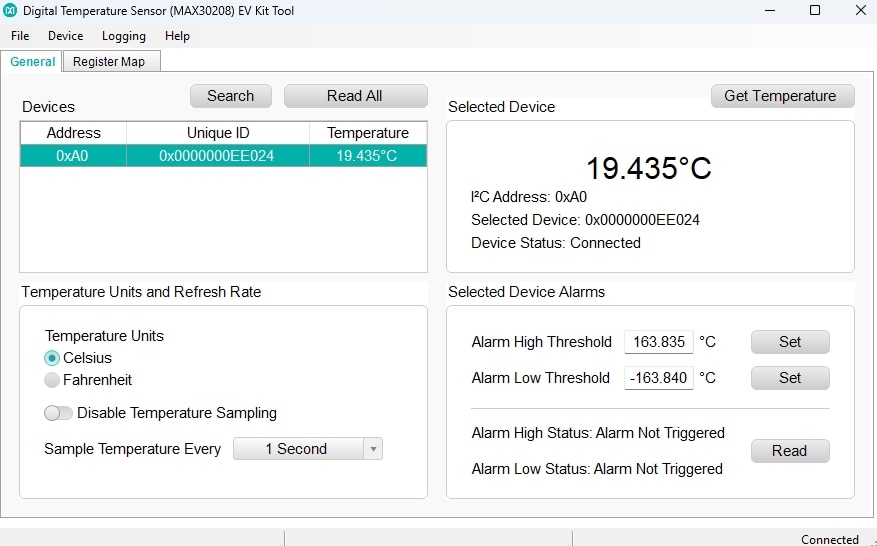The width and height of the screenshot is (877, 546).
Task: Click the Address column header
Action: coord(73,133)
